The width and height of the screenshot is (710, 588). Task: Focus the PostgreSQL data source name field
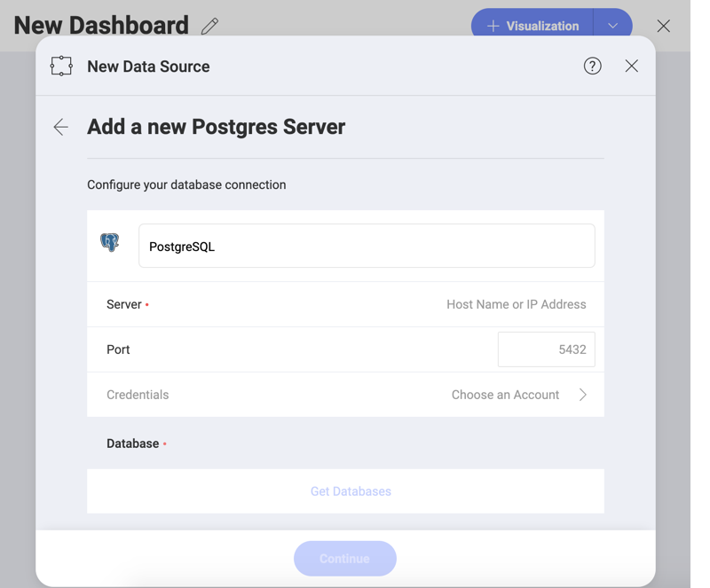(x=366, y=246)
